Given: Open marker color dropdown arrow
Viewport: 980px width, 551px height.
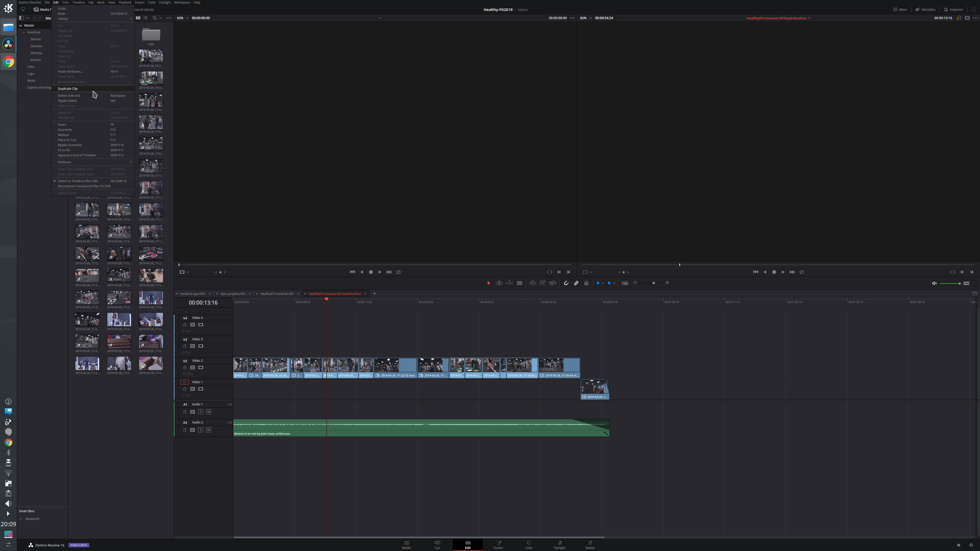Looking at the screenshot, I should (x=614, y=283).
